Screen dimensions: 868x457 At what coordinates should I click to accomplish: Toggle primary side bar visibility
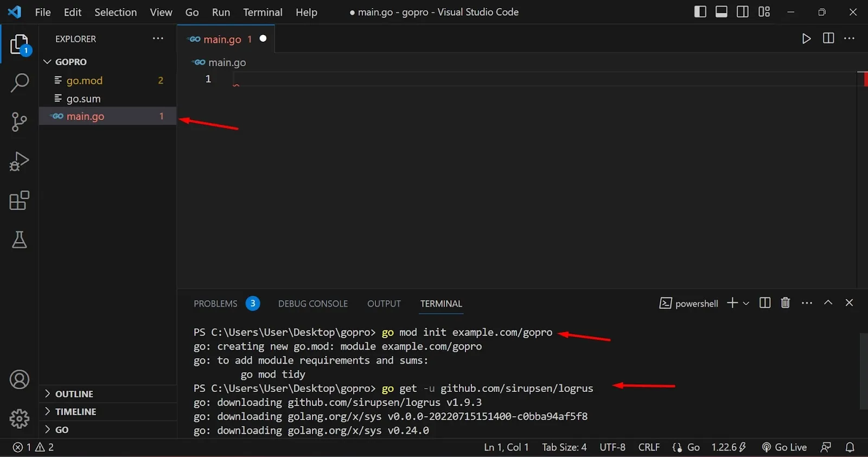[700, 12]
